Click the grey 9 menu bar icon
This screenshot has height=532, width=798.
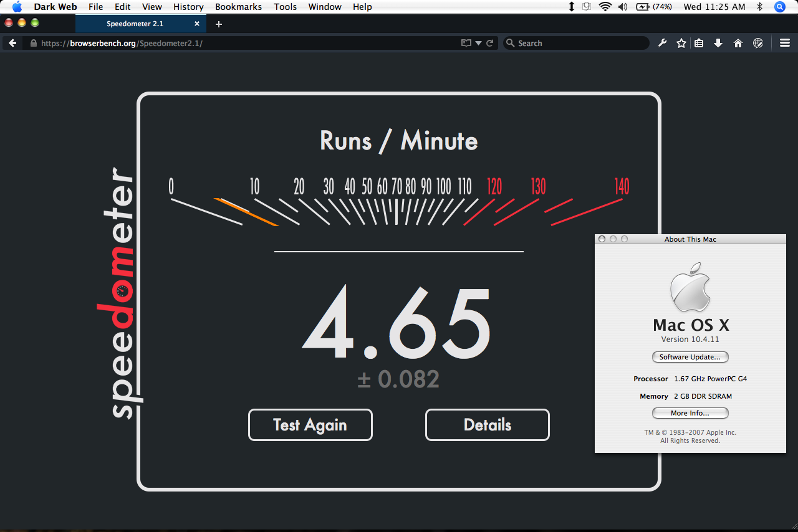587,7
